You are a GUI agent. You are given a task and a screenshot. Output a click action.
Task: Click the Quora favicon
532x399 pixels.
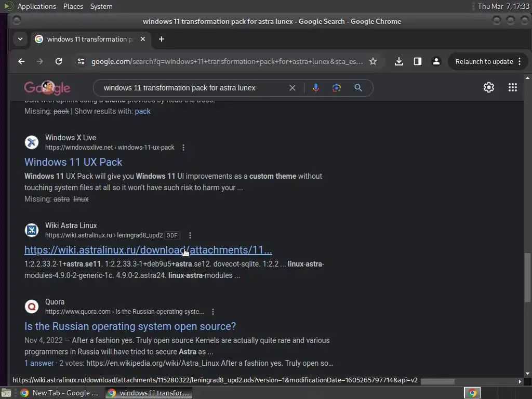pos(32,307)
